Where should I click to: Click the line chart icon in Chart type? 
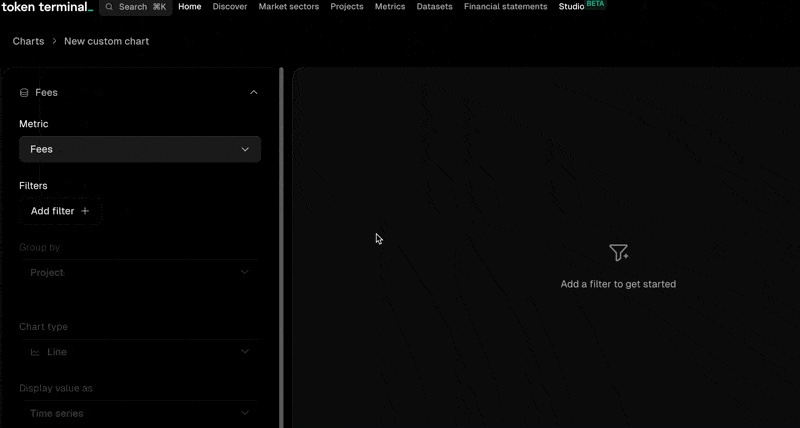[35, 352]
